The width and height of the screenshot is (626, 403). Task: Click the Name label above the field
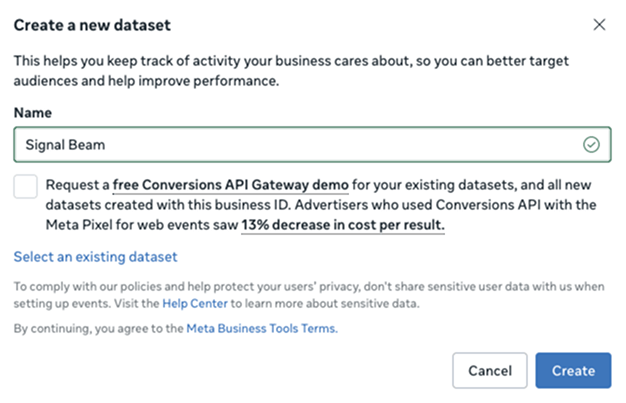click(33, 114)
